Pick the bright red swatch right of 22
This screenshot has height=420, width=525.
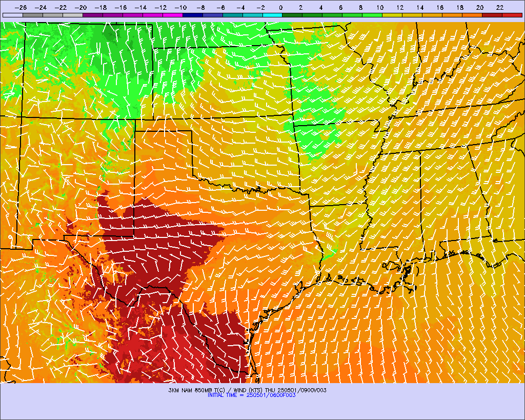tap(512, 15)
